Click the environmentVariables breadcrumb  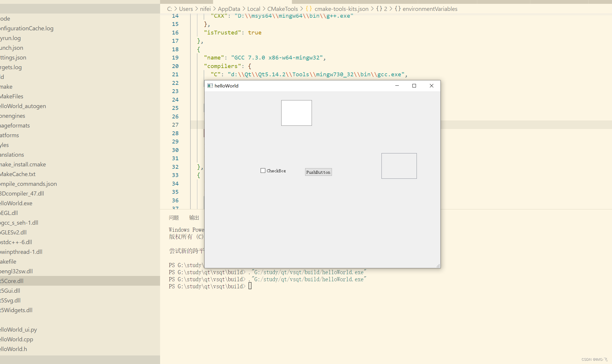click(x=430, y=9)
